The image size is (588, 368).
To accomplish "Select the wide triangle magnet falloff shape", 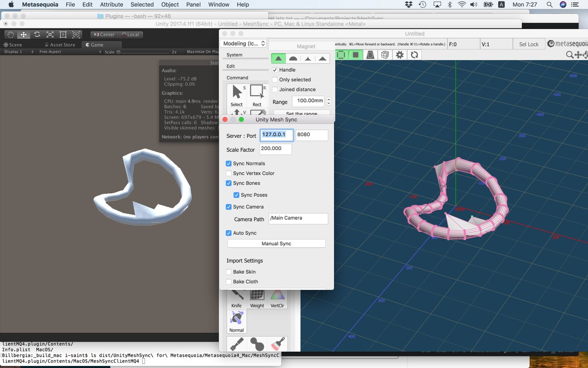I will 322,58.
